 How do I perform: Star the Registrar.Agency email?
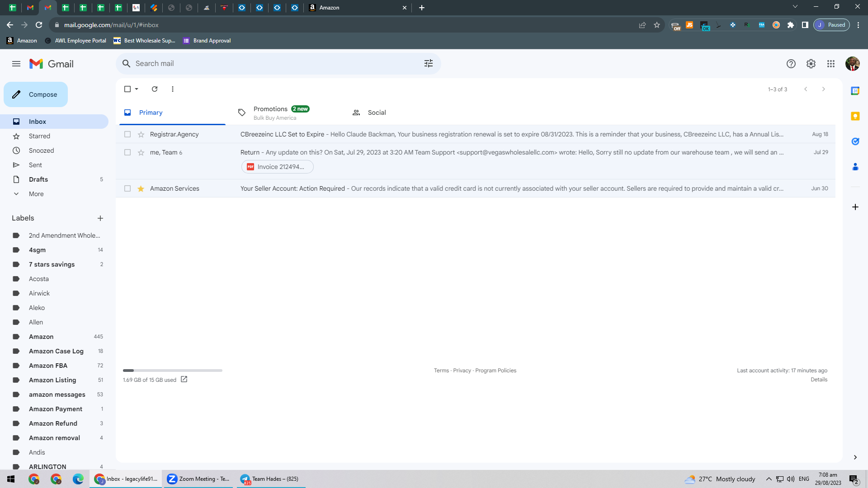(141, 135)
